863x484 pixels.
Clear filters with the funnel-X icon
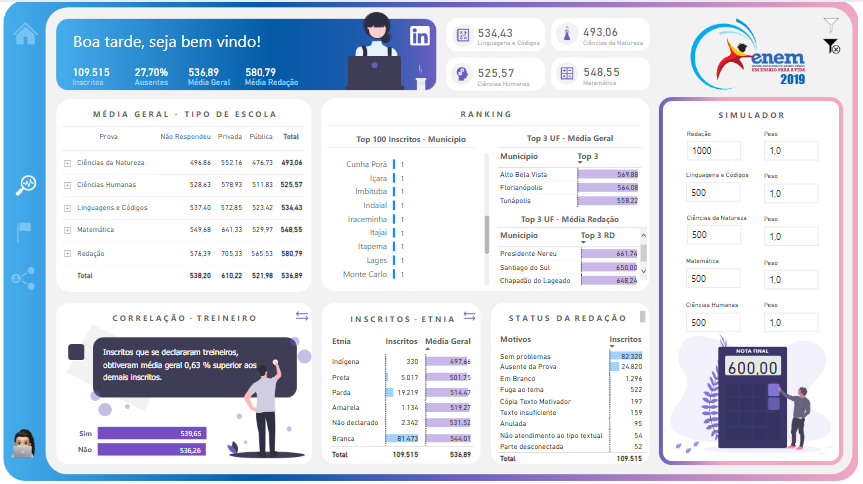831,46
